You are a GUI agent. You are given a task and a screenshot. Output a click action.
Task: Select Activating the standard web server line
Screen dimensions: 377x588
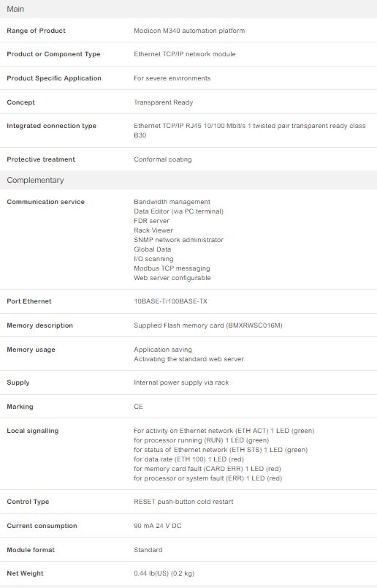[x=188, y=359]
